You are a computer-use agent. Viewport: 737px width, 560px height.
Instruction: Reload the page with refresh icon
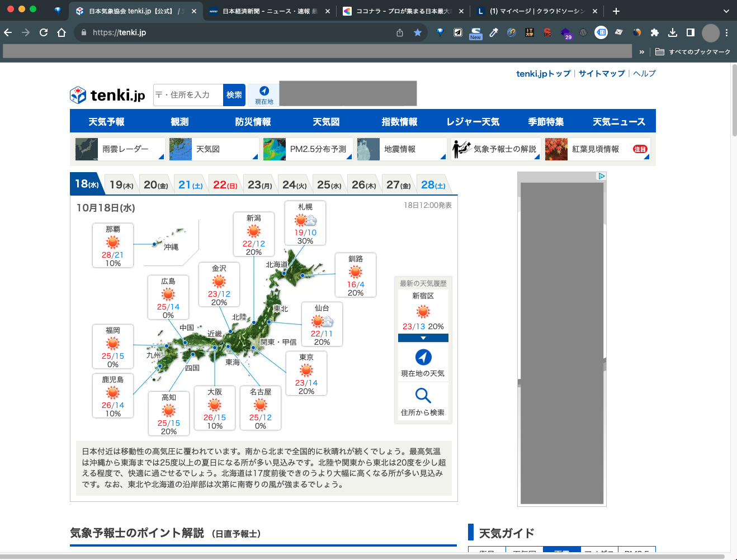point(44,32)
